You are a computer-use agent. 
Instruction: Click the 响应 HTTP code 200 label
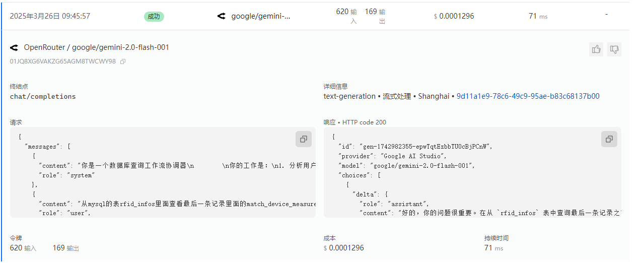tap(355, 122)
